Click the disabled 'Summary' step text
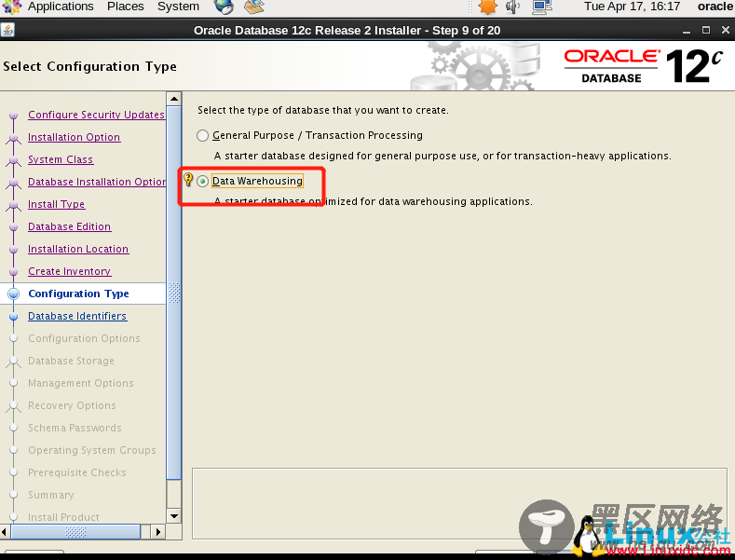The image size is (735, 560). pos(50,496)
